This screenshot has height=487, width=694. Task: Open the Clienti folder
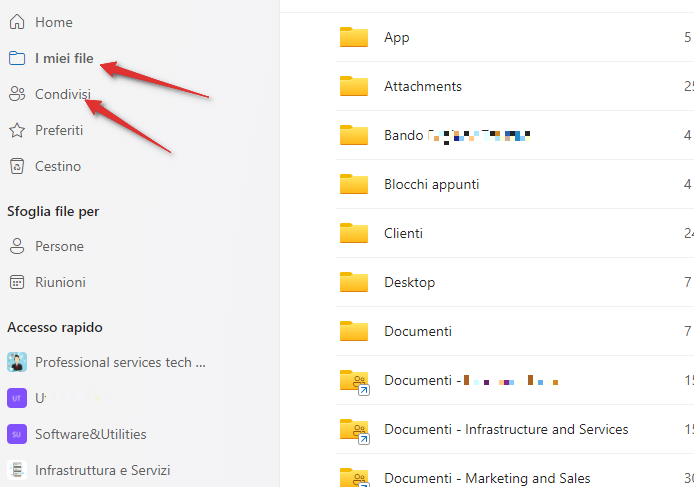(403, 233)
